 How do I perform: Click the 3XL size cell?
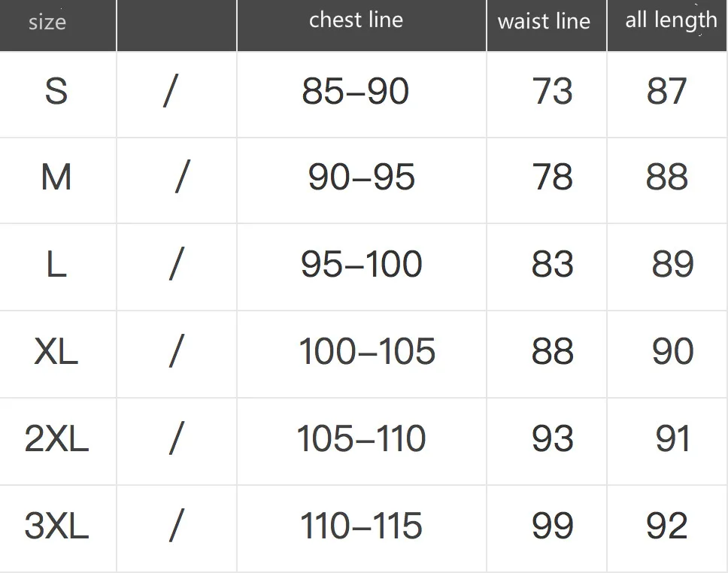[x=56, y=526]
